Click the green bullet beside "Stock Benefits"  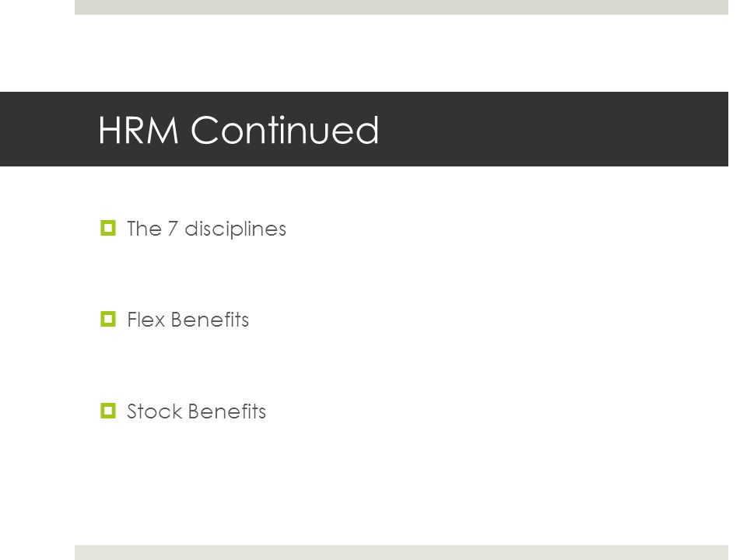click(108, 411)
